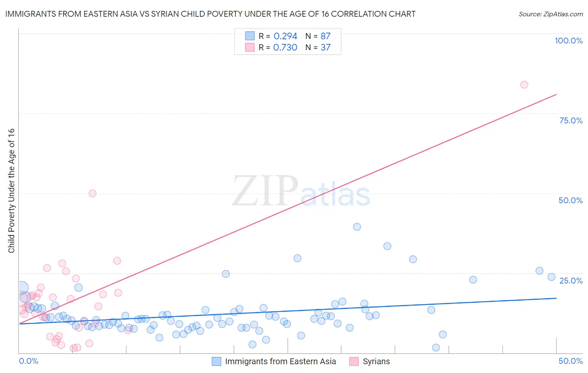Click the 50.0% x-axis label

(x=570, y=361)
